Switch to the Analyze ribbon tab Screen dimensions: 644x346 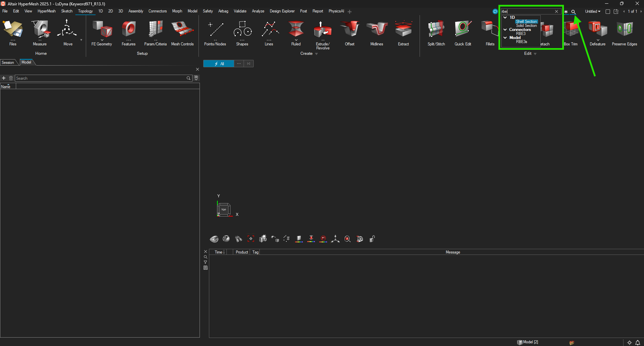[258, 11]
